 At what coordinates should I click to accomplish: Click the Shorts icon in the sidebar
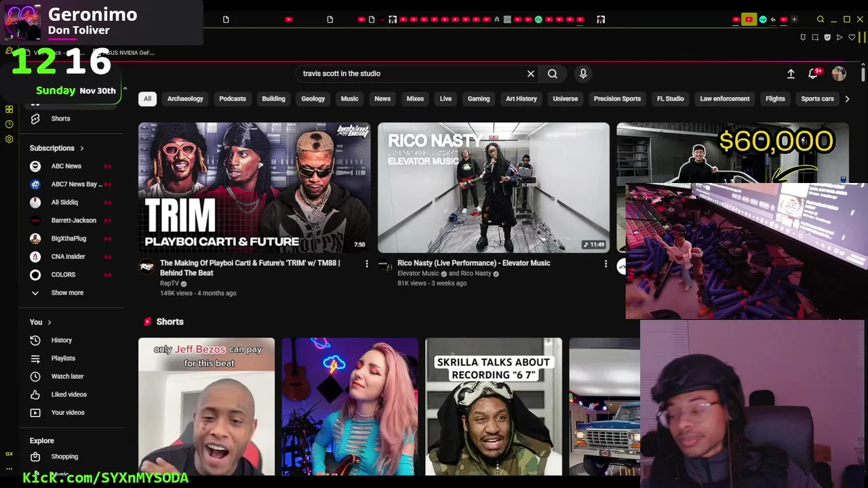click(35, 119)
